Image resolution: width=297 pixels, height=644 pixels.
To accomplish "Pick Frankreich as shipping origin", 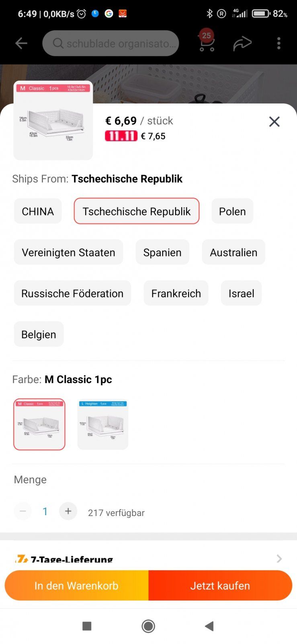I will (176, 293).
